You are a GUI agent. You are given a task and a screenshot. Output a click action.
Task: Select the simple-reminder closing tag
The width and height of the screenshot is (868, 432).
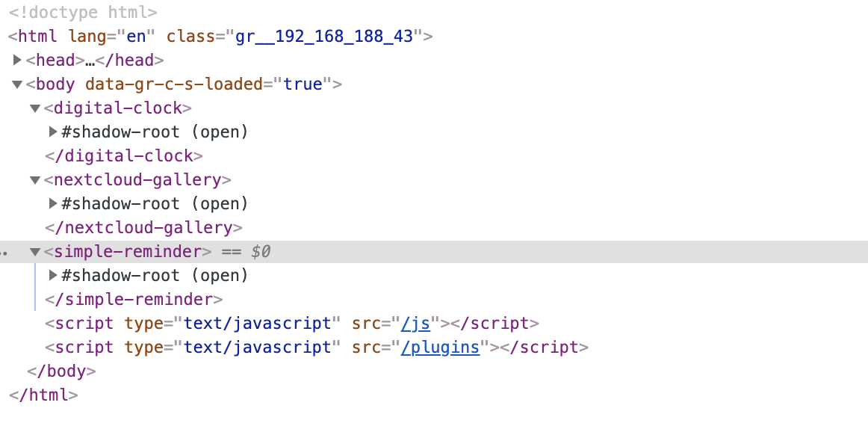134,300
